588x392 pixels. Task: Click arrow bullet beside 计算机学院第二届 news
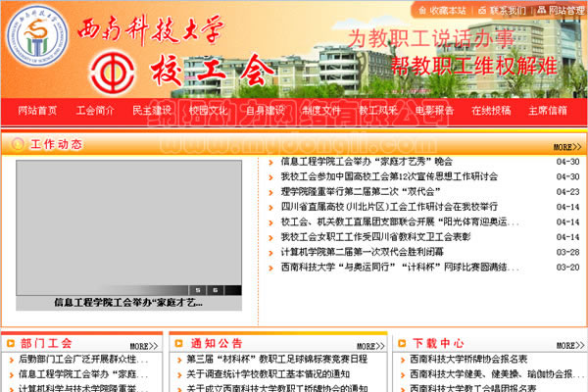tap(270, 253)
